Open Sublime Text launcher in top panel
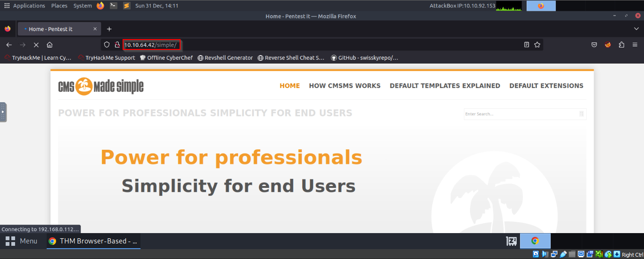The image size is (644, 259). [127, 6]
